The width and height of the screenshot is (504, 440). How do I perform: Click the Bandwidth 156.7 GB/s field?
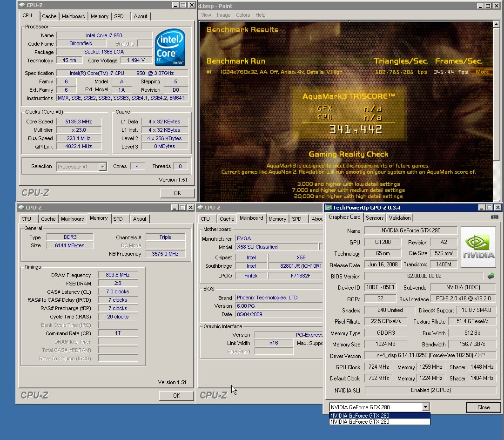[x=472, y=344]
